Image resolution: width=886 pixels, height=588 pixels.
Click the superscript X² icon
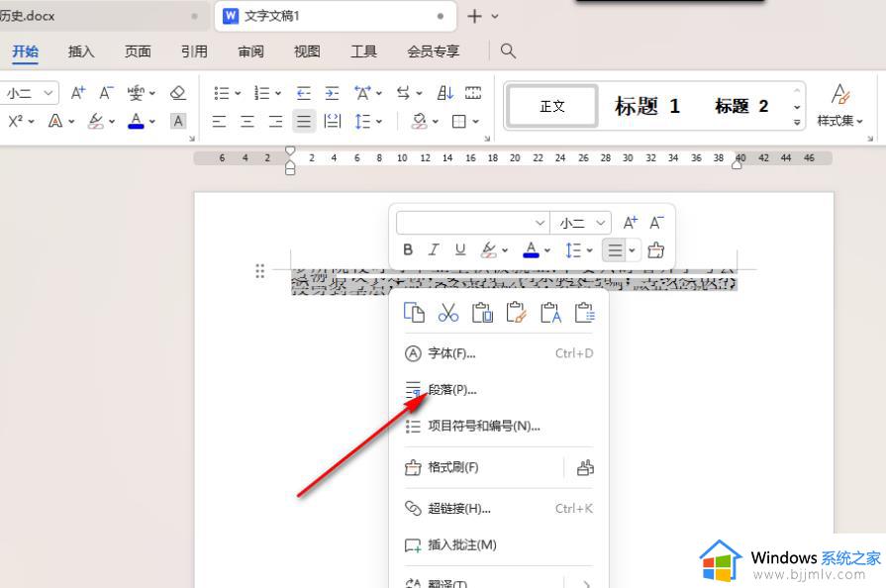(x=16, y=121)
